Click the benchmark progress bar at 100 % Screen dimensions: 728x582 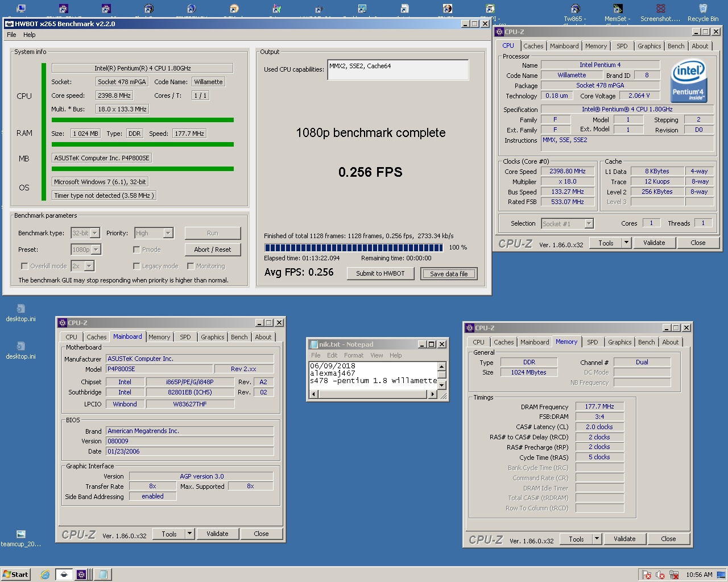coord(353,248)
